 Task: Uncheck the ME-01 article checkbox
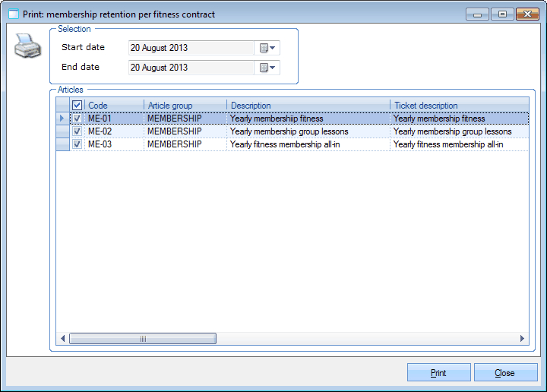click(77, 119)
